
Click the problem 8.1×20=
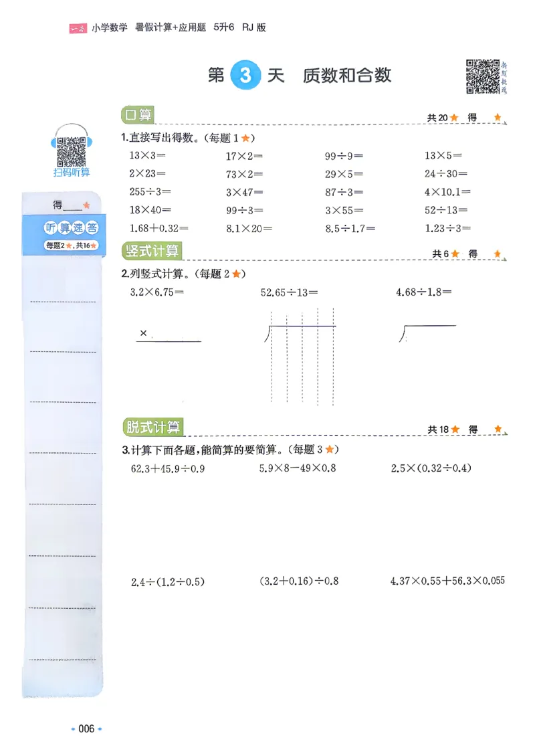[x=249, y=229]
